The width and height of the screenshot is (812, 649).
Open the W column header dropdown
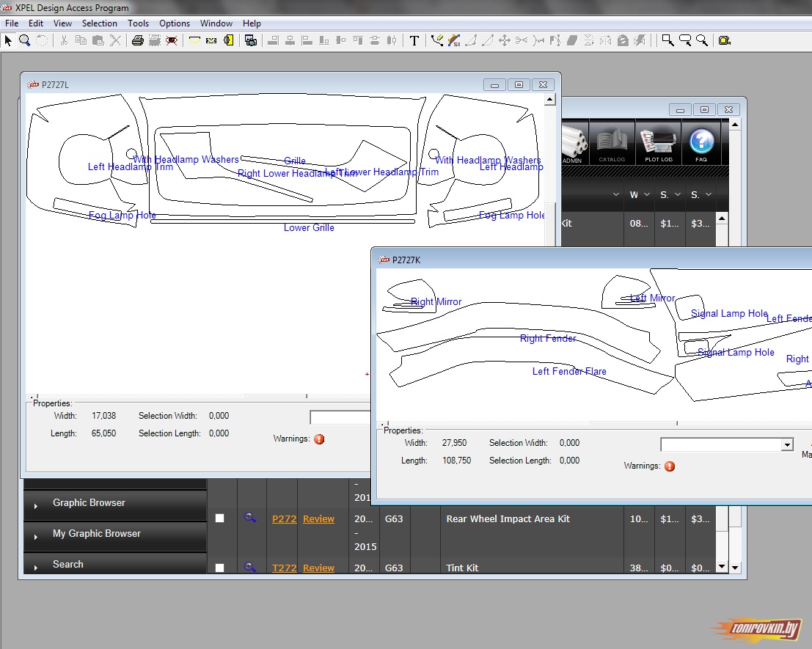(647, 194)
